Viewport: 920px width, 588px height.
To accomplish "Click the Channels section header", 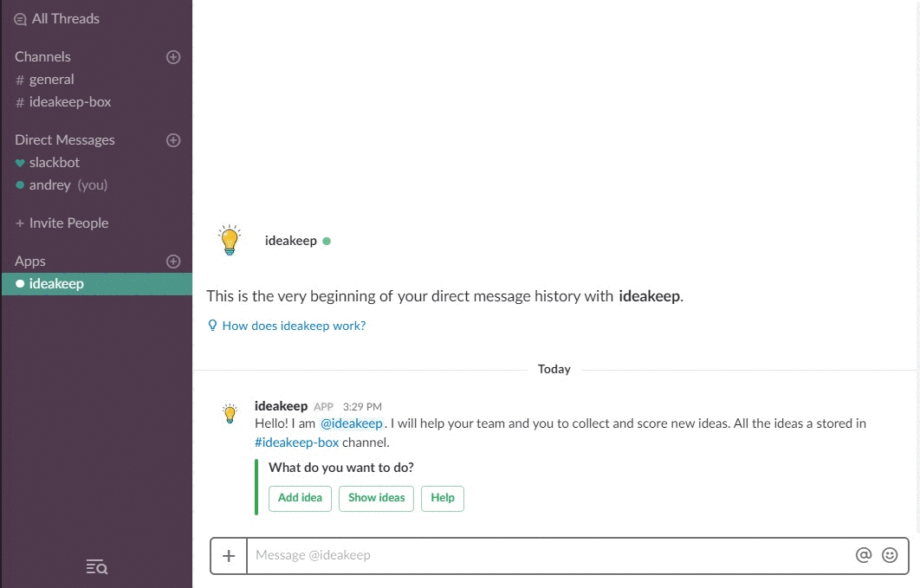I will pyautogui.click(x=42, y=57).
